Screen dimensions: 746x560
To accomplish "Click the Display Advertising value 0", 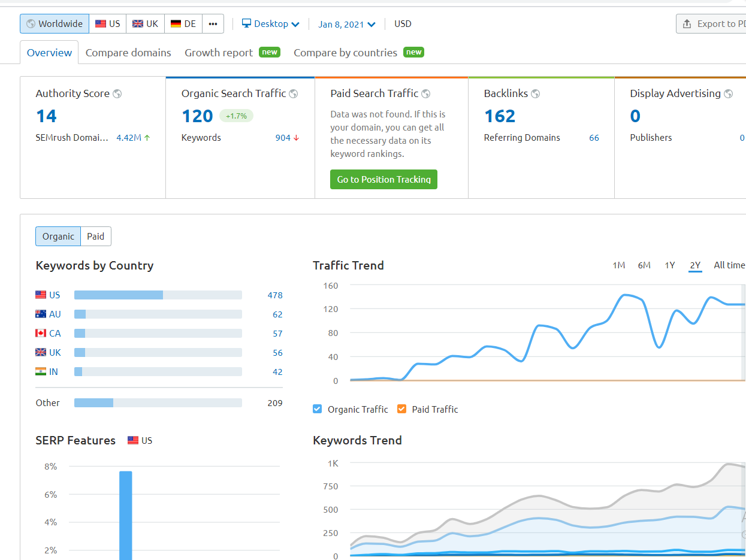I will 635,116.
